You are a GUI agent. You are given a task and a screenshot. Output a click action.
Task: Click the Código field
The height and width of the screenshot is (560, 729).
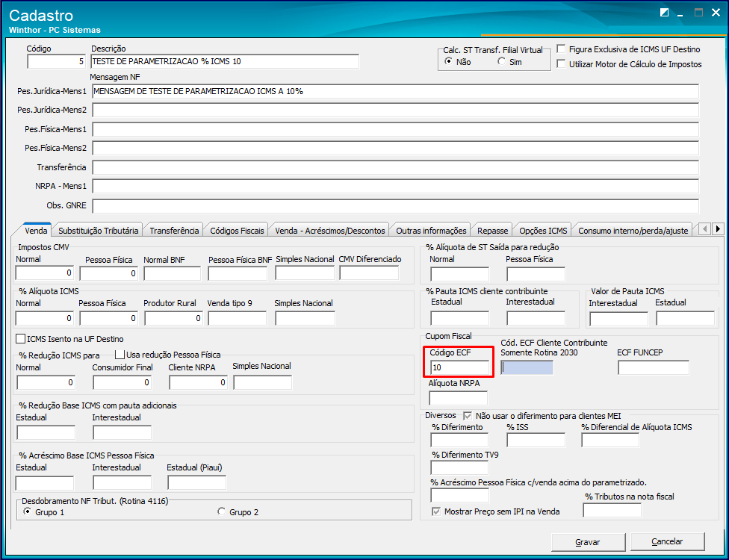click(56, 61)
